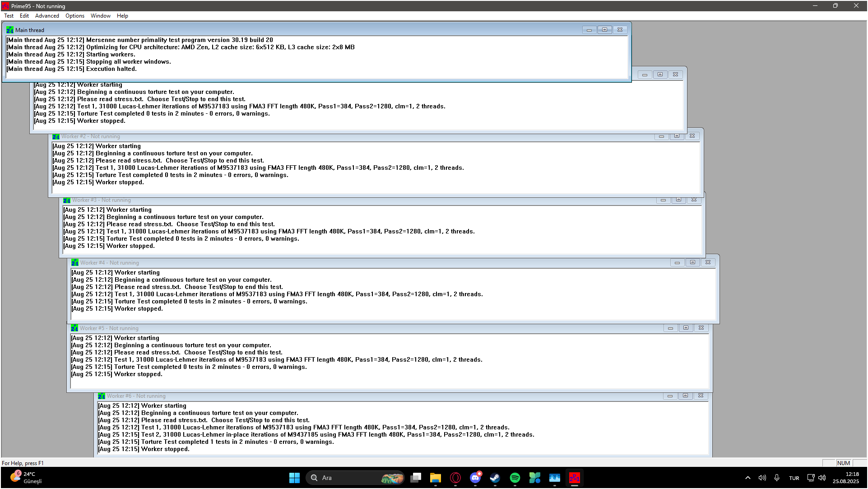Click 'Please read stress.txt' line in Worker #5
The image size is (868, 489).
point(177,353)
